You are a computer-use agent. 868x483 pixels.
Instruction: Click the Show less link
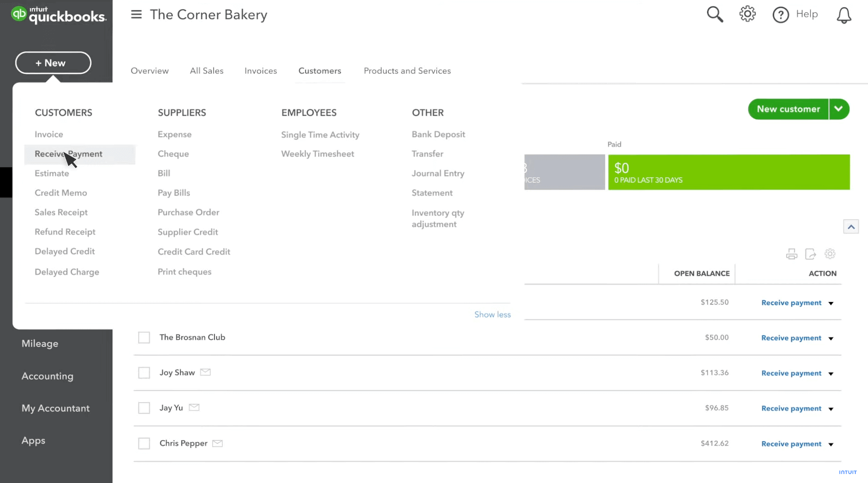coord(492,314)
